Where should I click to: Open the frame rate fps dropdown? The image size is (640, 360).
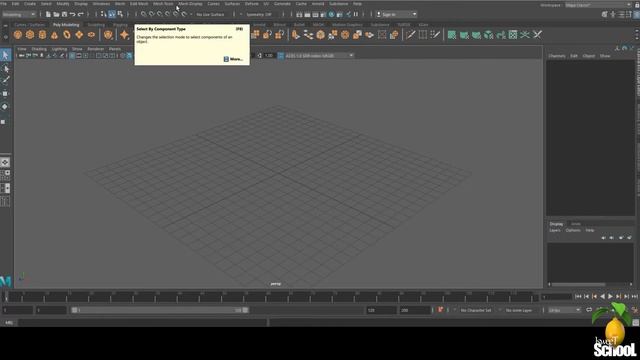pos(564,310)
